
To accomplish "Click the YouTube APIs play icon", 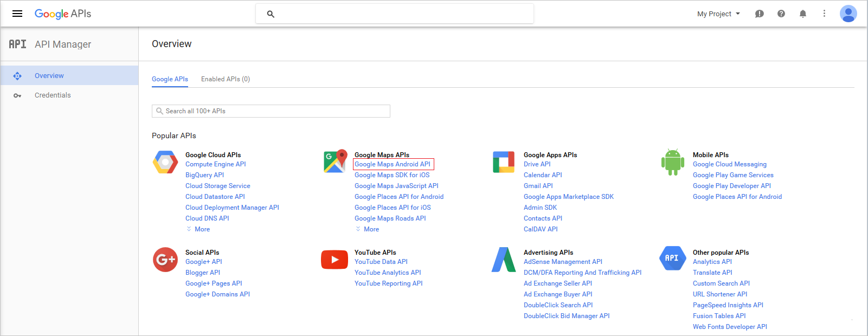I will [x=335, y=260].
